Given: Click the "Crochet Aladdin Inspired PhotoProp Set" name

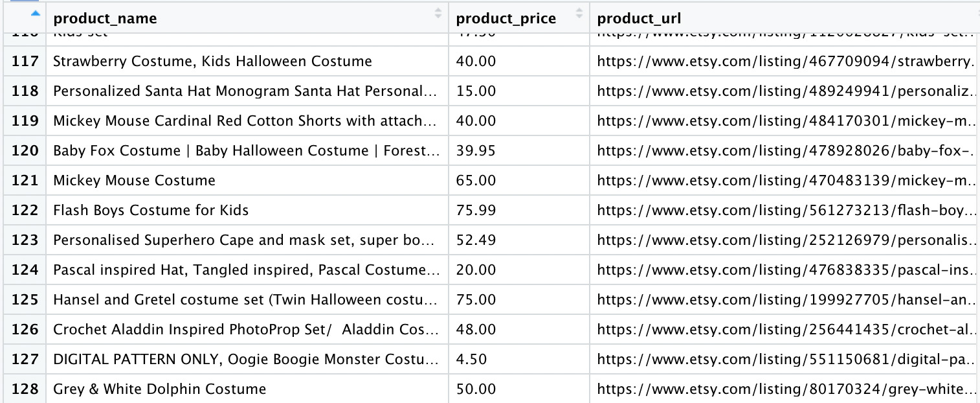Looking at the screenshot, I should (x=247, y=330).
